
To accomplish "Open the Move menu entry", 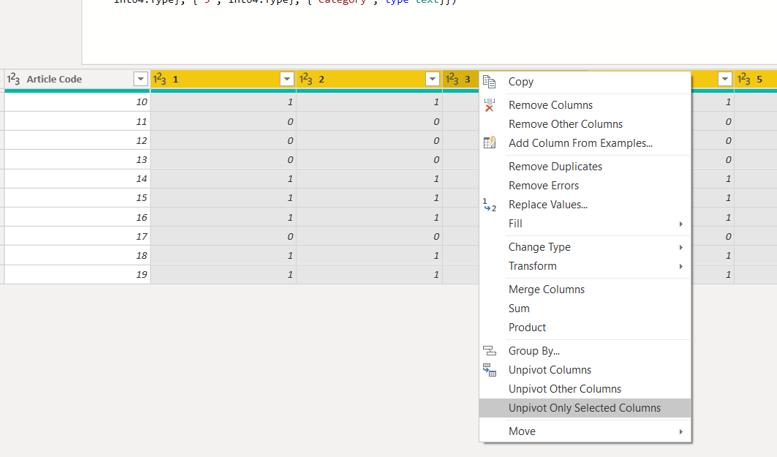I will coord(585,431).
